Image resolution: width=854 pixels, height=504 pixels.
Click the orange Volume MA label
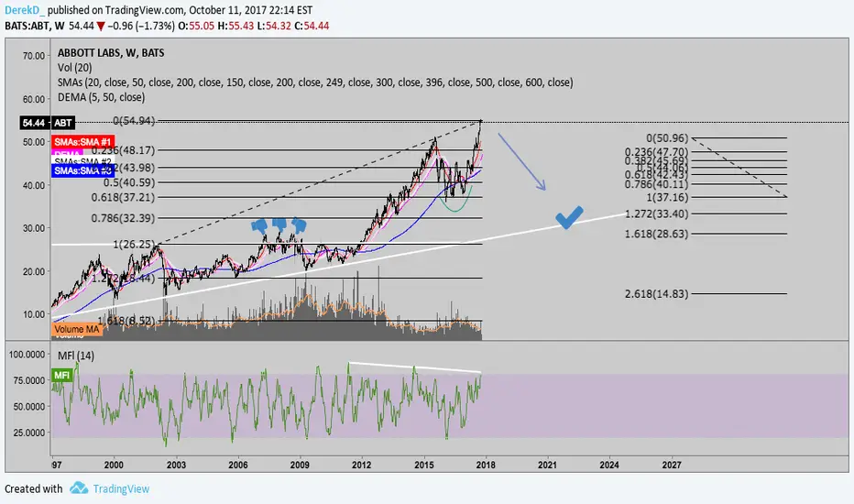coord(77,329)
